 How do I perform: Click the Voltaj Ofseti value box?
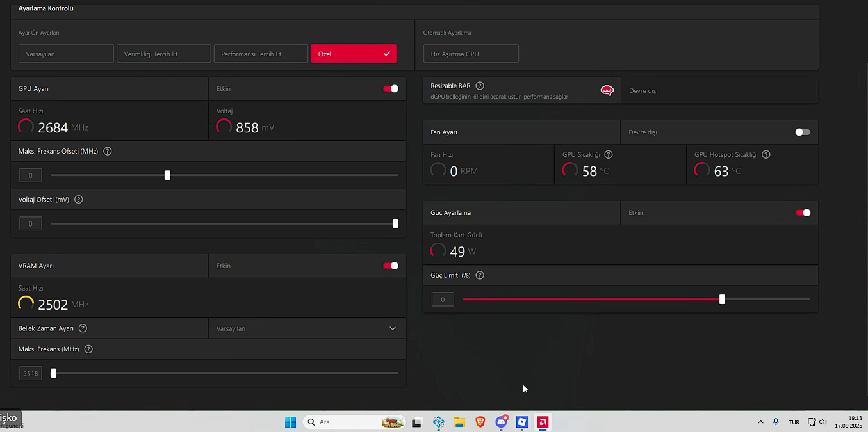(31, 223)
